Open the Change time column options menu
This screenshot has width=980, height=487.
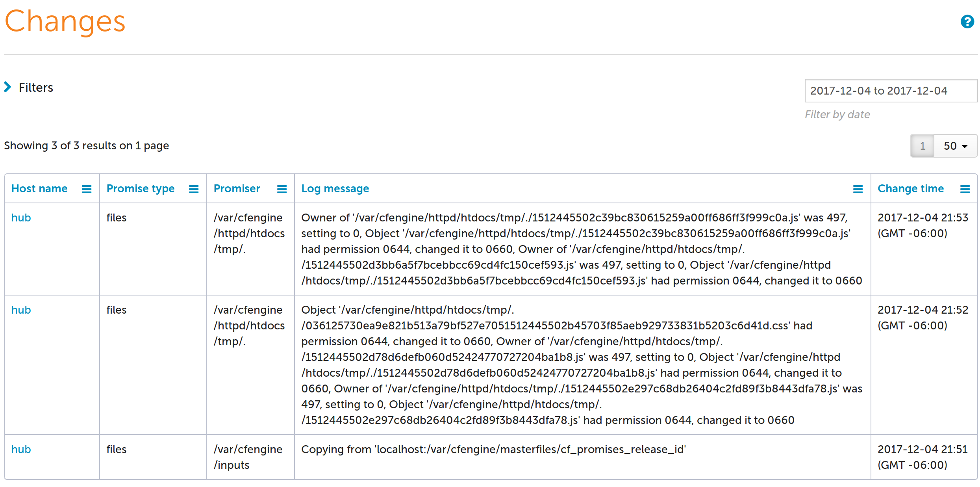[x=965, y=188]
